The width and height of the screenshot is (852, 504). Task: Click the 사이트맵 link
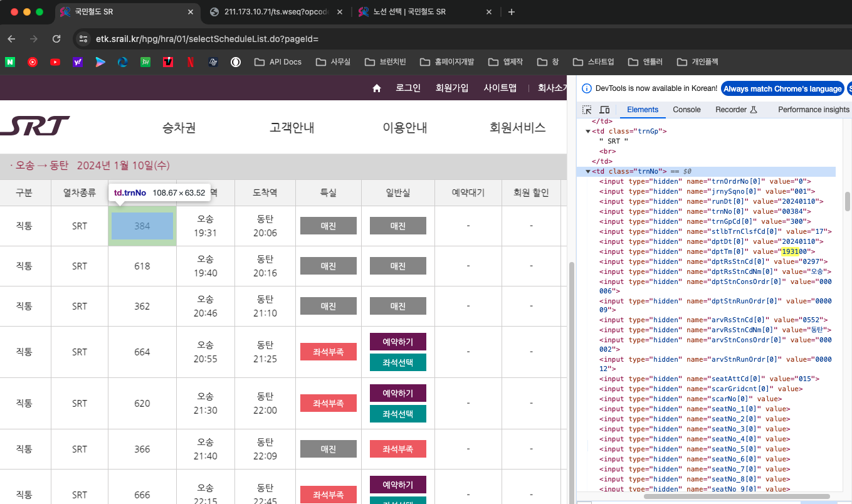click(x=500, y=88)
